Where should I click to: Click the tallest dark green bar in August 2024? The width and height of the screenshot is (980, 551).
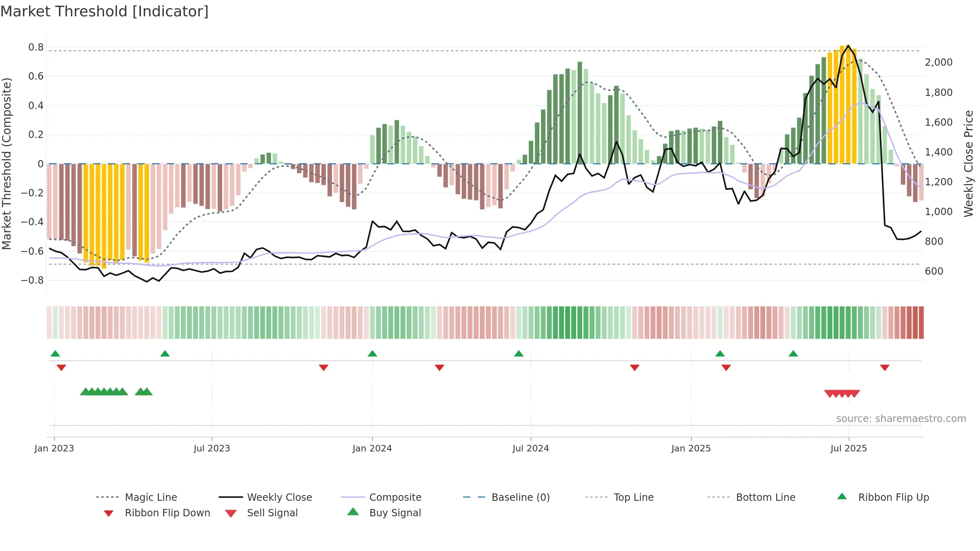pos(580,113)
